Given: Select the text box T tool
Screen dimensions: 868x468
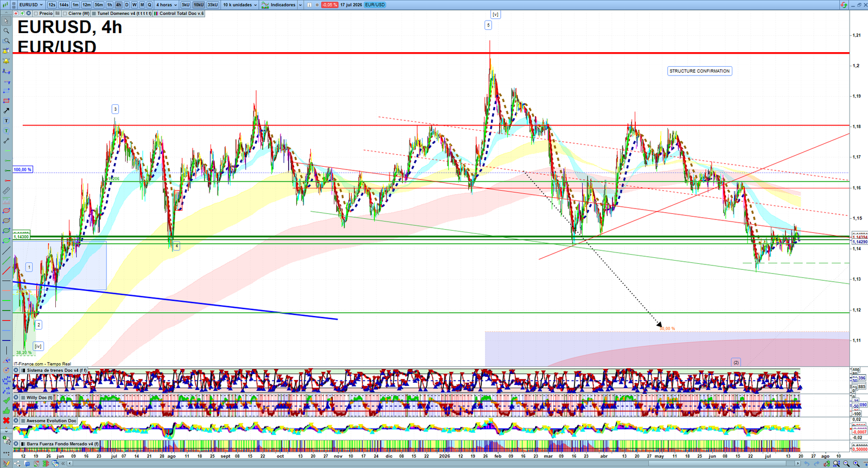Looking at the screenshot, I should pos(6,120).
